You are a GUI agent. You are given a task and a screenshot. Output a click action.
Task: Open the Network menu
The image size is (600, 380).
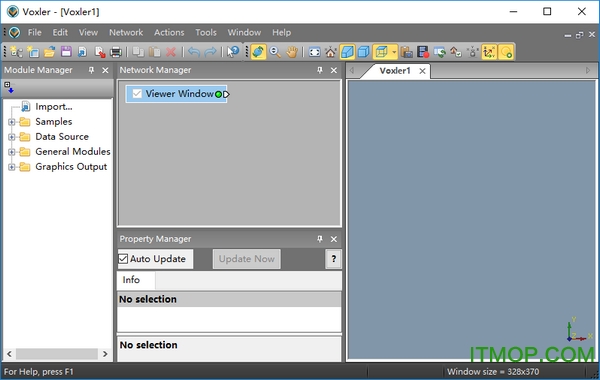(x=126, y=33)
